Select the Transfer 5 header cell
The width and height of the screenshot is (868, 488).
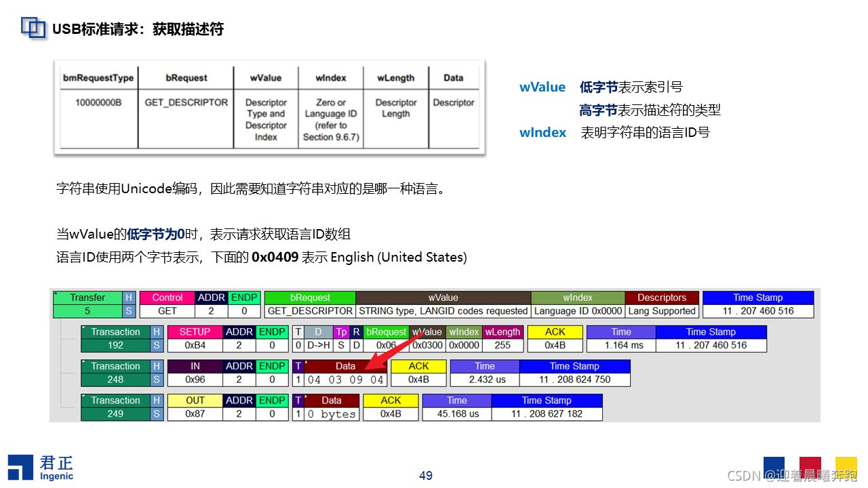87,298
